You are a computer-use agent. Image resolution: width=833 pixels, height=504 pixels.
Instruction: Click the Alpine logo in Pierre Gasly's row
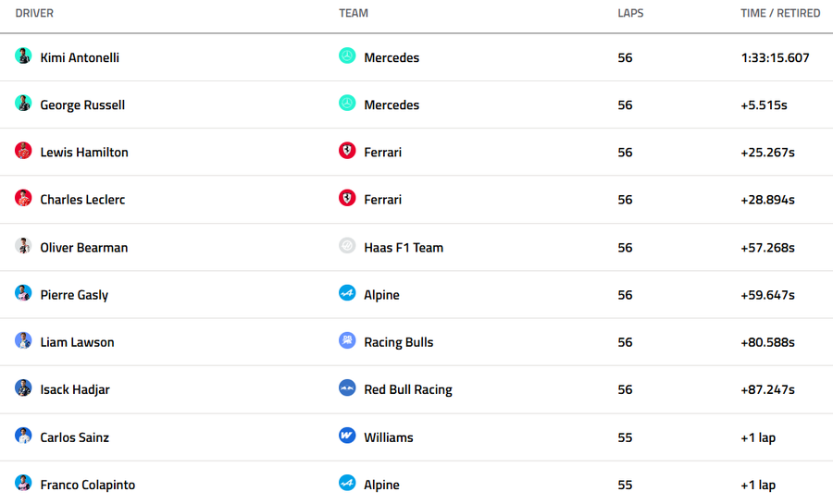coord(347,294)
